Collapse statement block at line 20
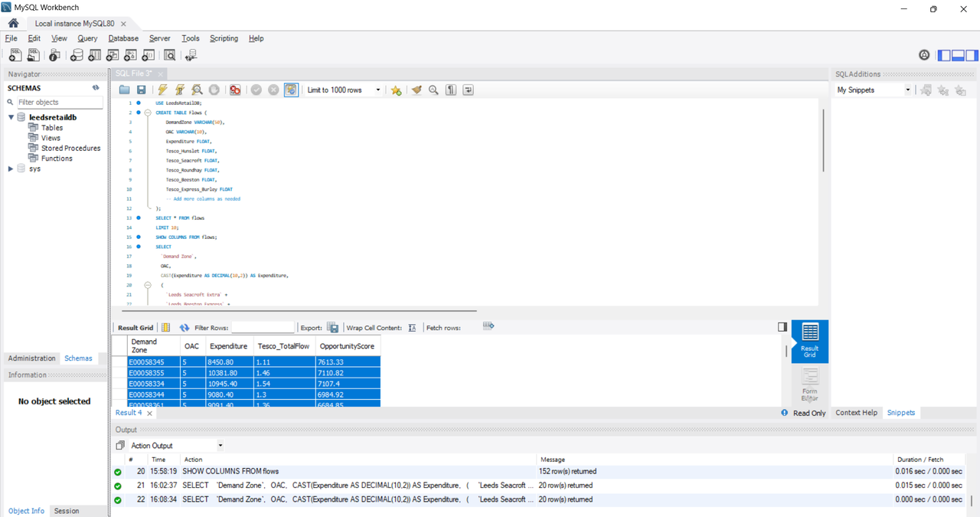The width and height of the screenshot is (980, 517). click(x=148, y=284)
